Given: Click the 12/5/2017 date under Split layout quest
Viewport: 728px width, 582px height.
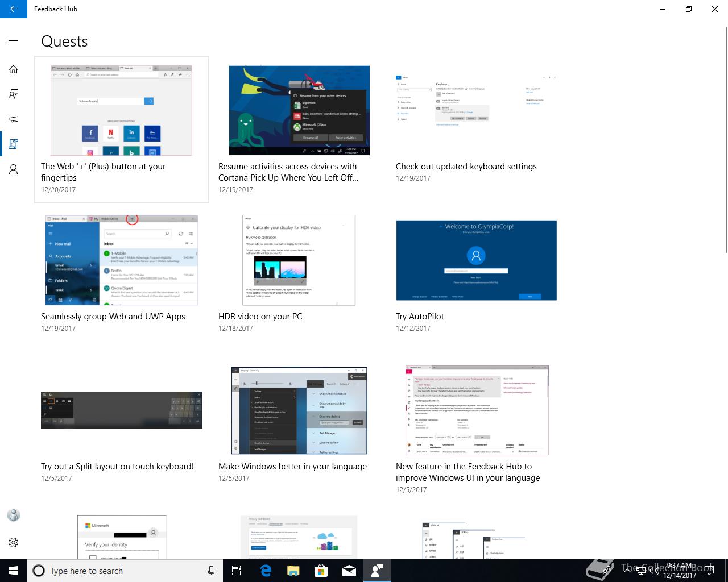Looking at the screenshot, I should (56, 479).
